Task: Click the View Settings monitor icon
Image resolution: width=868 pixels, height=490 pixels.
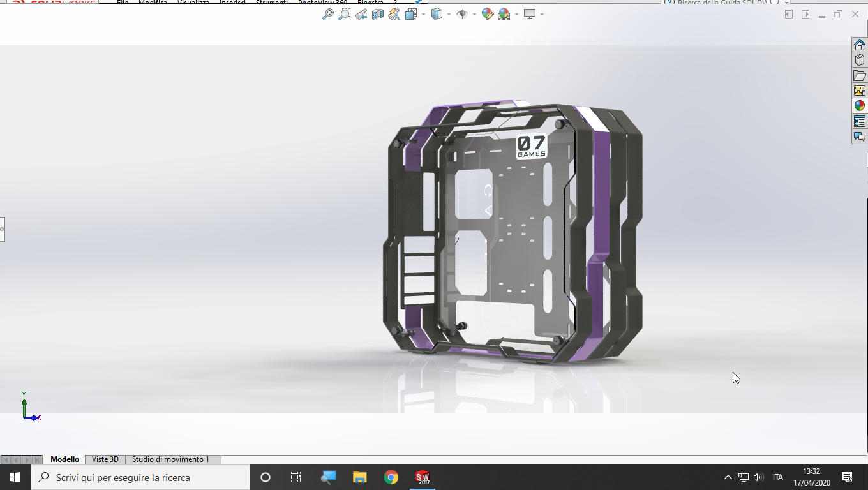Action: (530, 14)
